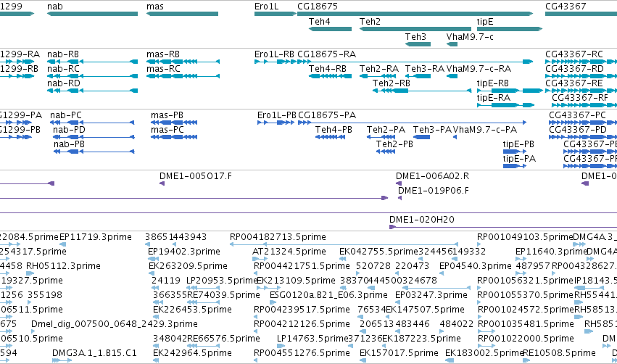Image resolution: width=617 pixels, height=364 pixels.
Task: Select the Teh3-PA protein label
Action: (x=432, y=130)
